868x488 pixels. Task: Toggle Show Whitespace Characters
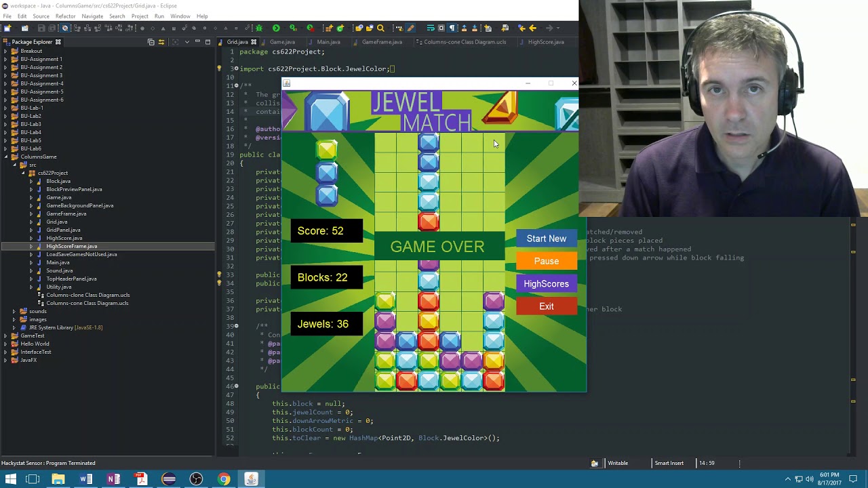coord(452,28)
